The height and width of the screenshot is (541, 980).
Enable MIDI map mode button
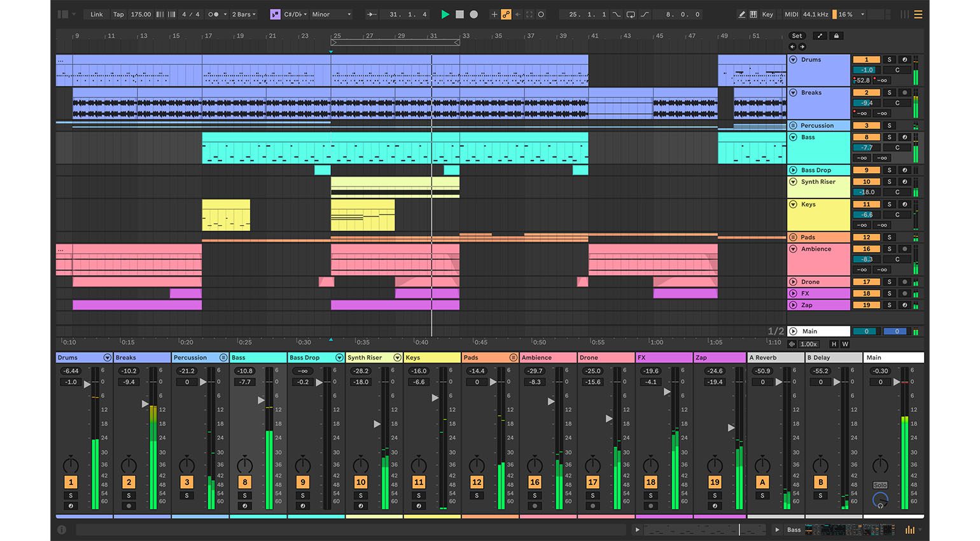pyautogui.click(x=791, y=14)
